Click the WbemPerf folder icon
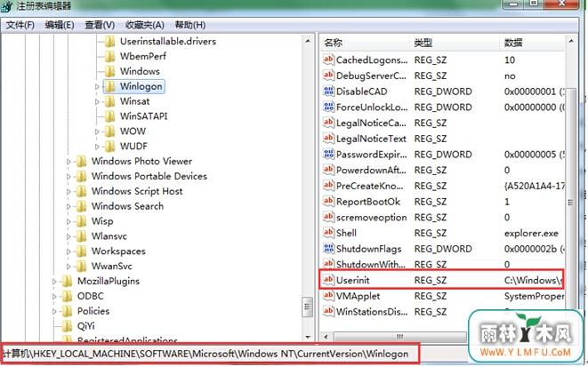 [x=110, y=56]
